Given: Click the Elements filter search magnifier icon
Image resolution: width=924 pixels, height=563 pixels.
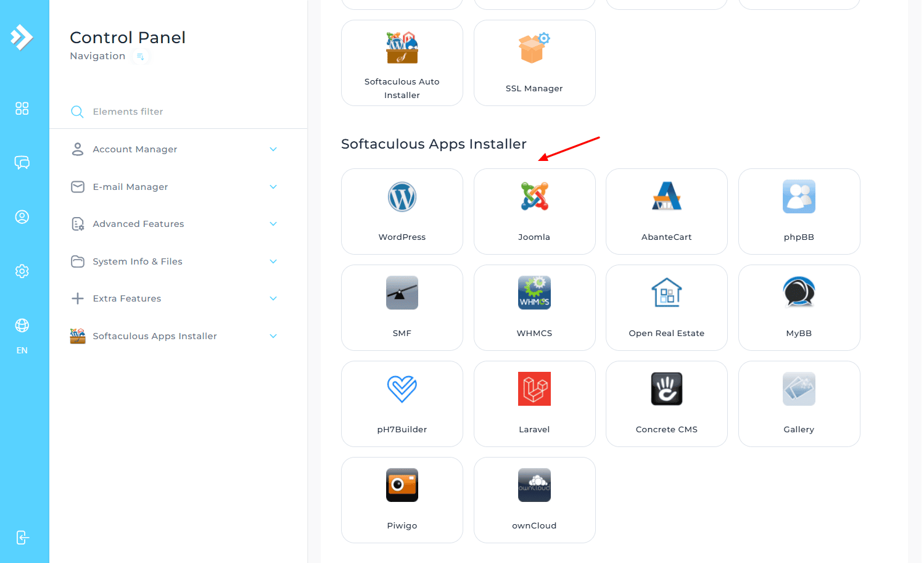Looking at the screenshot, I should (x=77, y=112).
